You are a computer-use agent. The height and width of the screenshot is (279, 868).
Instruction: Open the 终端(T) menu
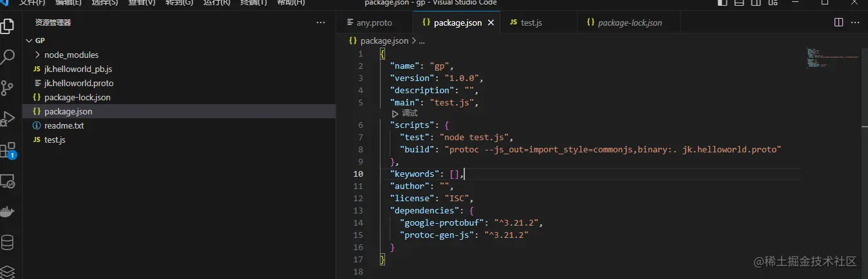[x=254, y=3]
